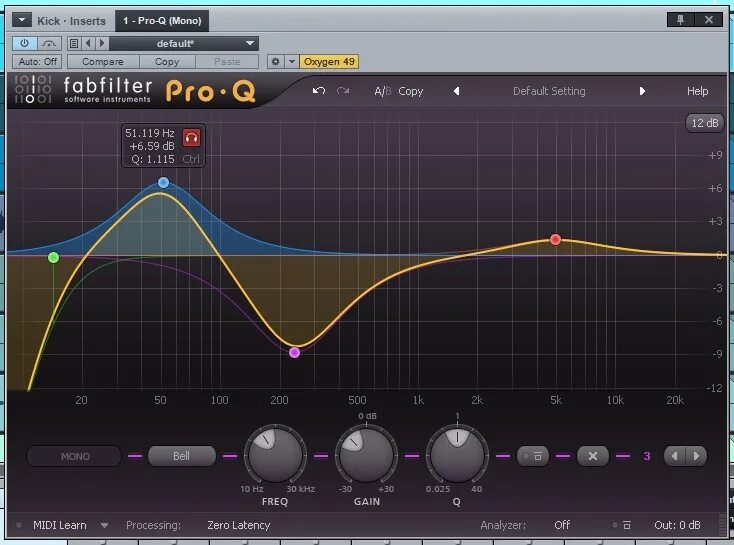Image resolution: width=734 pixels, height=545 pixels.
Task: Click the redo arrow in Pro-Q
Action: (343, 91)
